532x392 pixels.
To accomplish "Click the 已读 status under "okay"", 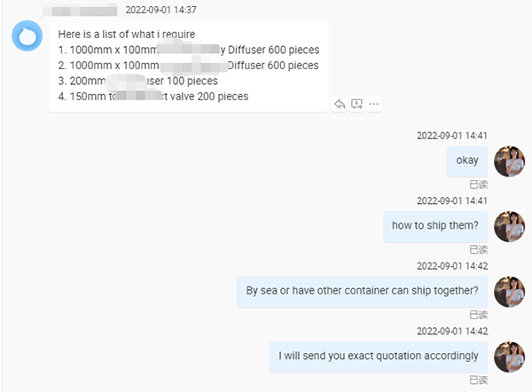I will pyautogui.click(x=479, y=184).
